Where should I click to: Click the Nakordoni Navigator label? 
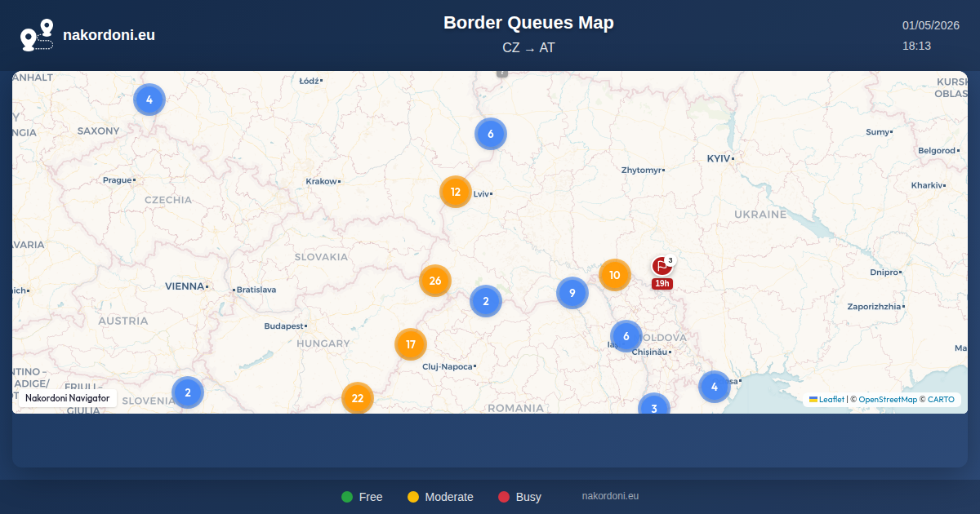[x=68, y=398]
